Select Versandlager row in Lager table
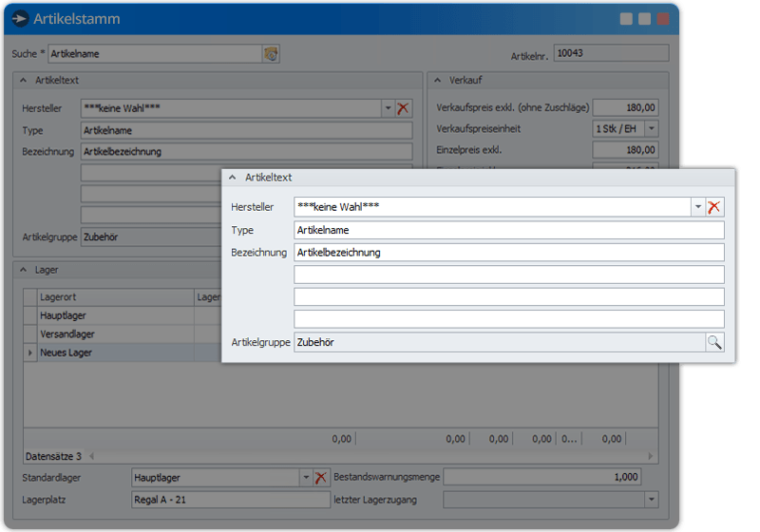The height and width of the screenshot is (532, 760). tap(123, 333)
